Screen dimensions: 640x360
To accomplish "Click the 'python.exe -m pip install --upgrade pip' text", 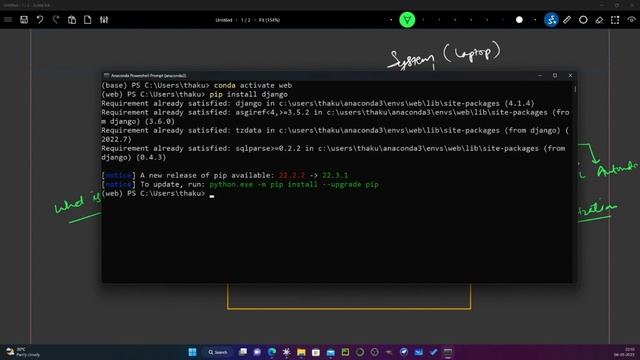I will [x=294, y=184].
